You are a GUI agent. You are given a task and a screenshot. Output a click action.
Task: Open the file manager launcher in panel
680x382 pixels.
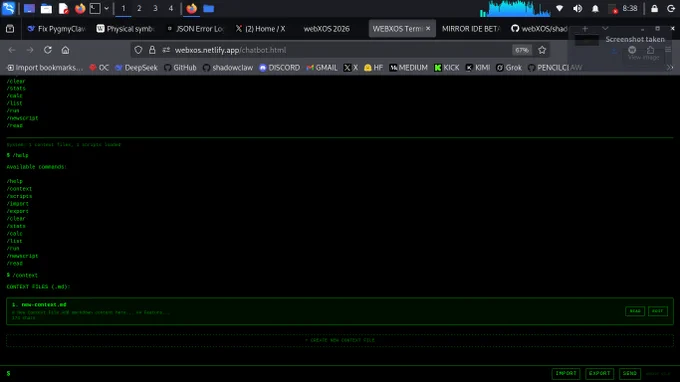coord(46,9)
